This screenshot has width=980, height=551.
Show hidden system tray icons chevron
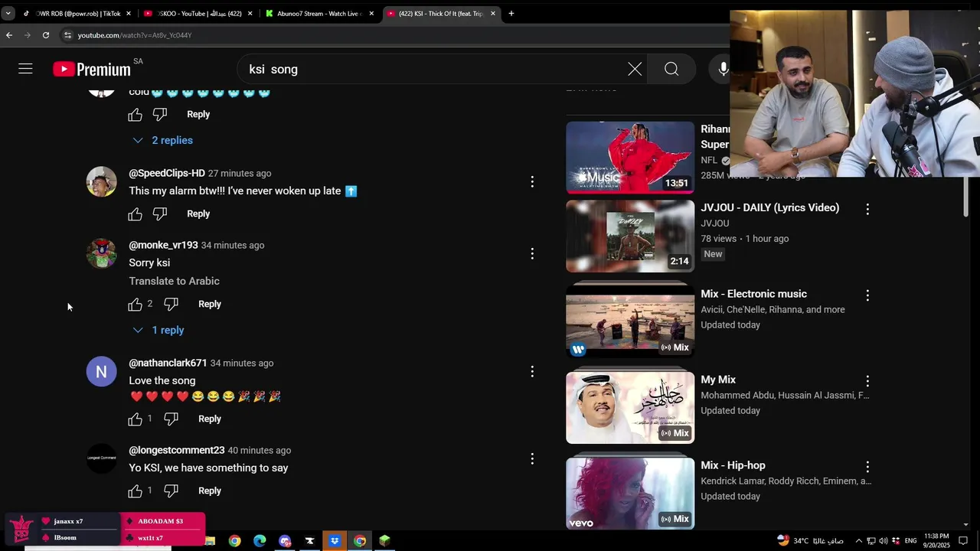pyautogui.click(x=858, y=541)
